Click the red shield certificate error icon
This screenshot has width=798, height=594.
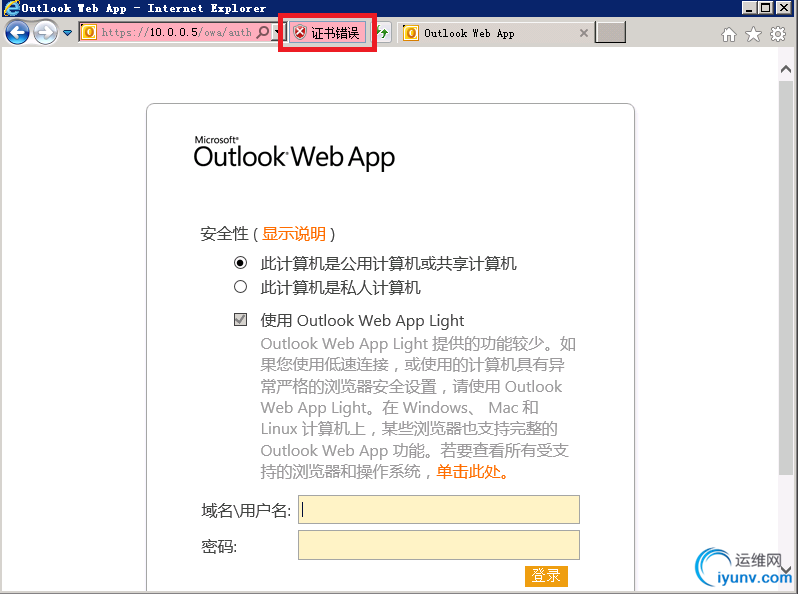300,33
